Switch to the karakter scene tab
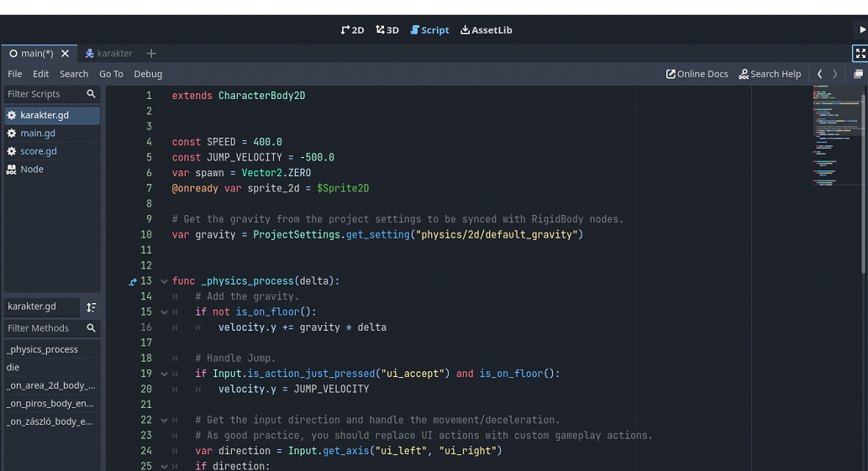Viewport: 868px width, 471px height. point(108,54)
